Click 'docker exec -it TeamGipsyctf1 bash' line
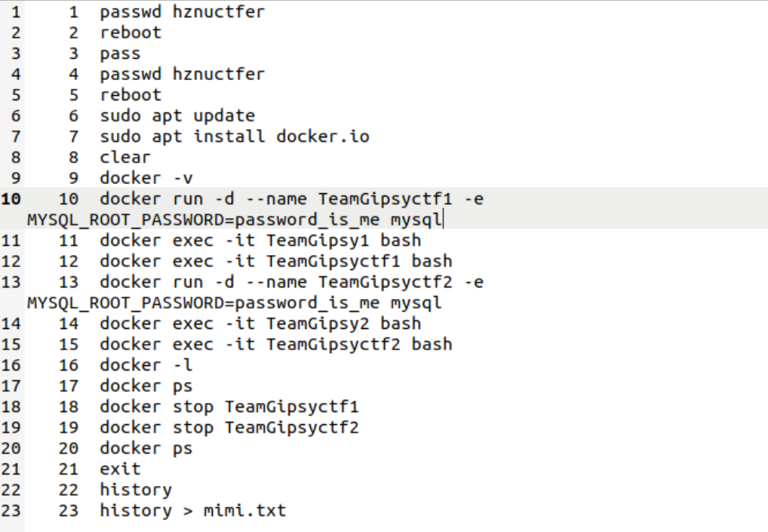 tap(276, 261)
